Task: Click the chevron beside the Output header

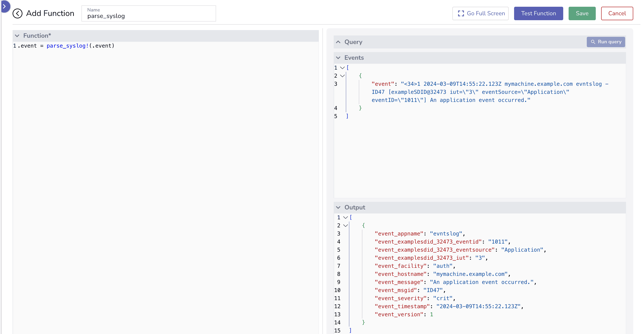Action: 339,207
